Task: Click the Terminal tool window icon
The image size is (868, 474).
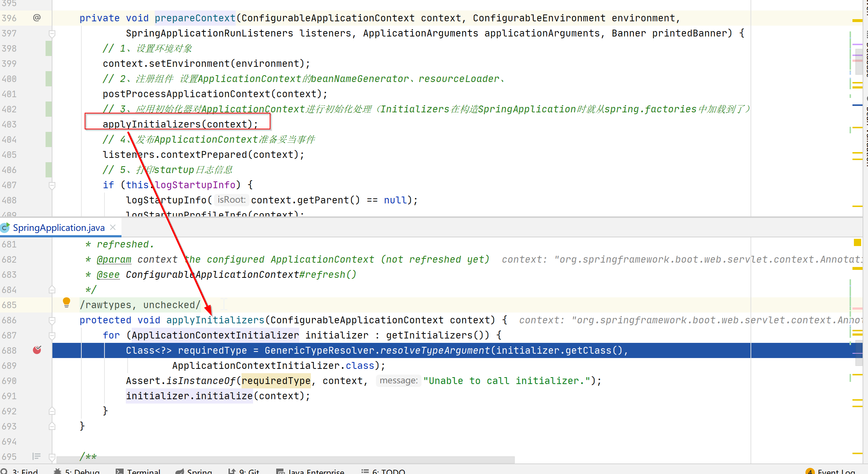Action: tap(119, 471)
